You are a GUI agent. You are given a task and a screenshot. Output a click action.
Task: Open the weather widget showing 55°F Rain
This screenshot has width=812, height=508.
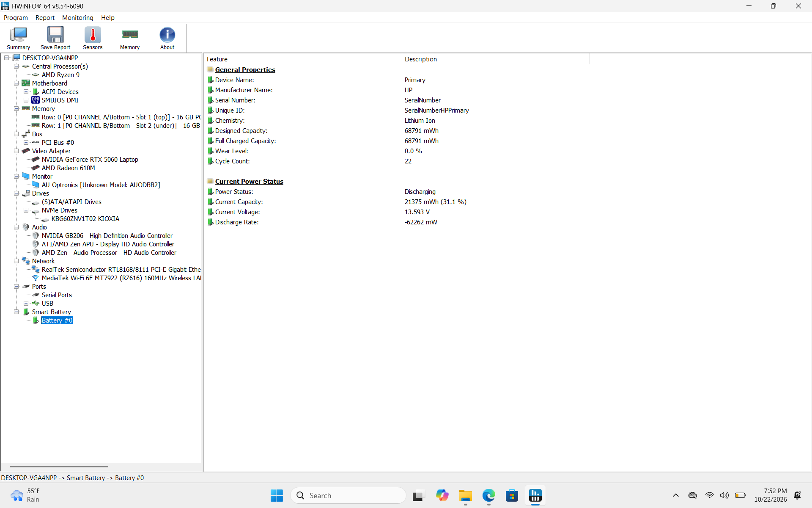(25, 495)
